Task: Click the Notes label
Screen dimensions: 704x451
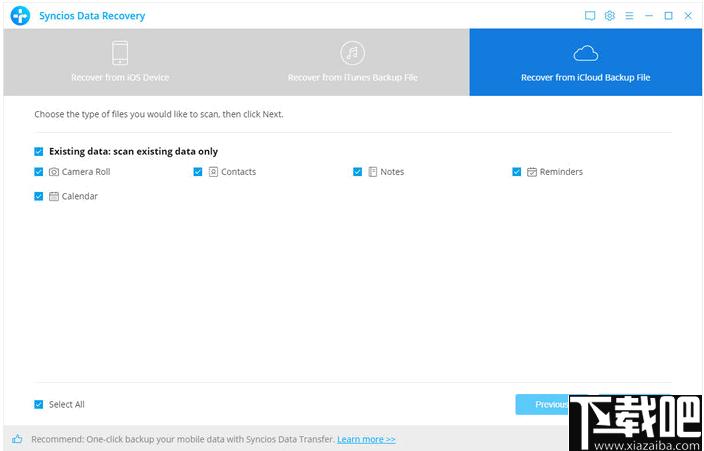Action: click(392, 172)
